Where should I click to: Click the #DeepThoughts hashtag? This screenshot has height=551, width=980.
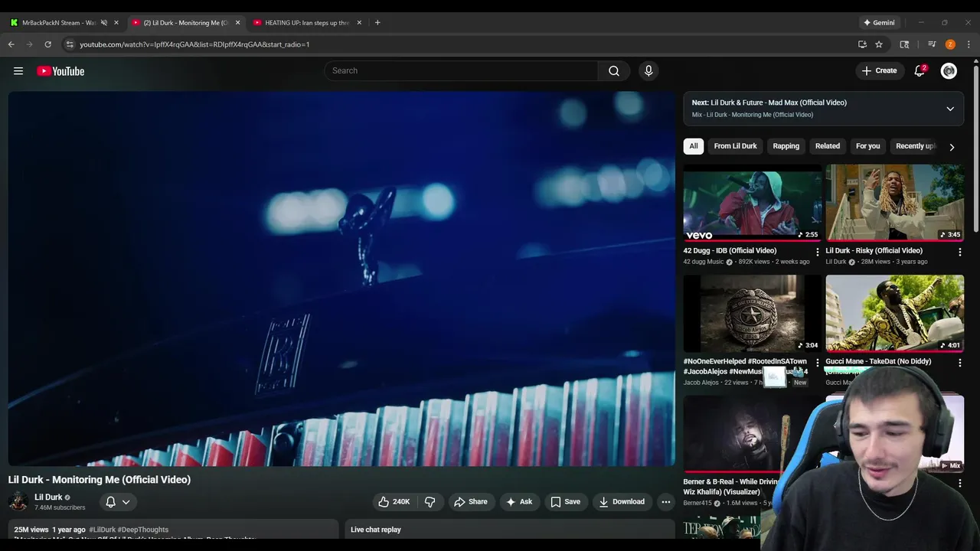pyautogui.click(x=143, y=530)
